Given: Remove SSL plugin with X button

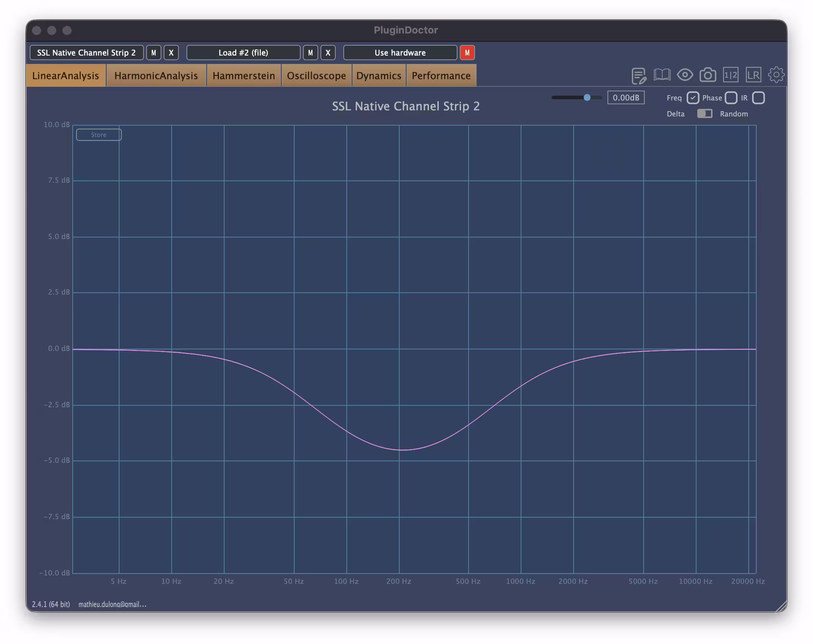Looking at the screenshot, I should [171, 53].
